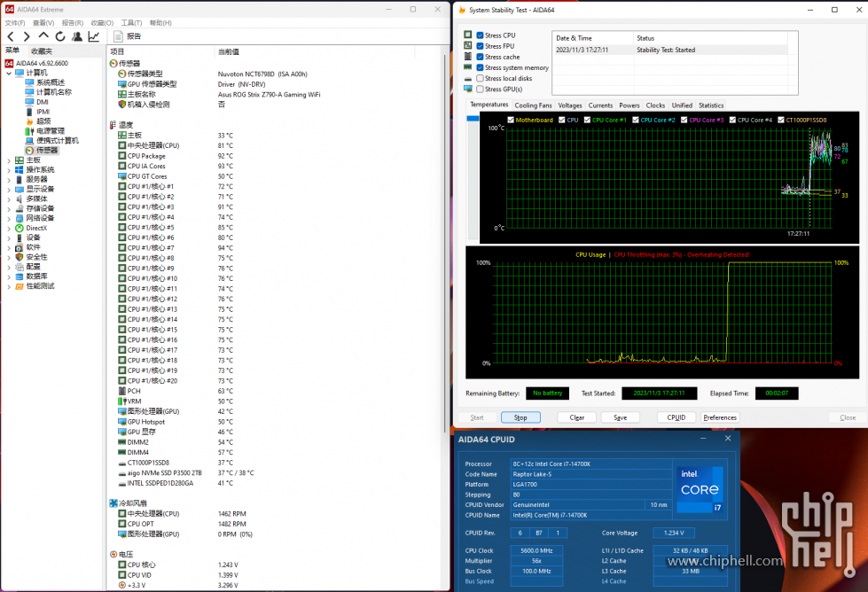
Task: Click the Stress CPU chip icon
Action: [468, 35]
